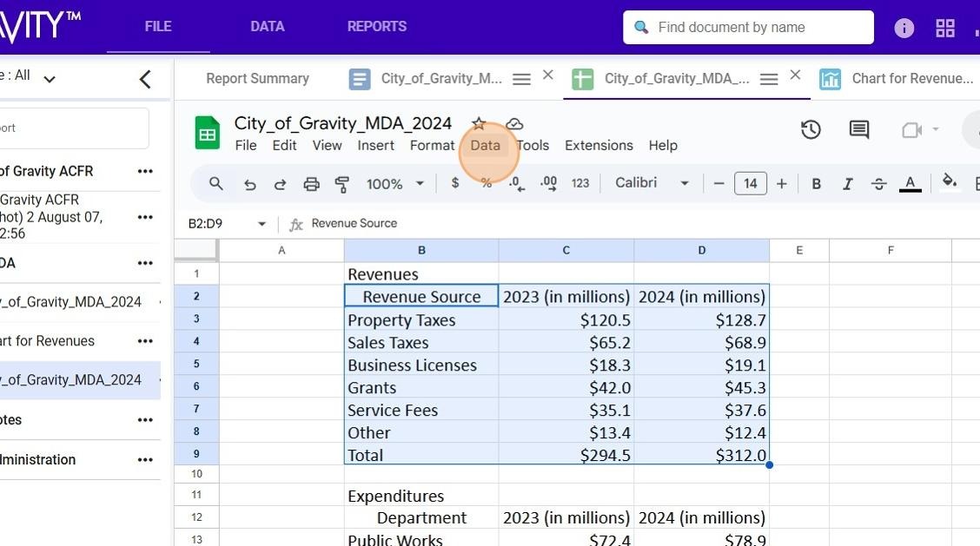980x546 pixels.
Task: Open the File menu in Sheets
Action: click(x=246, y=146)
